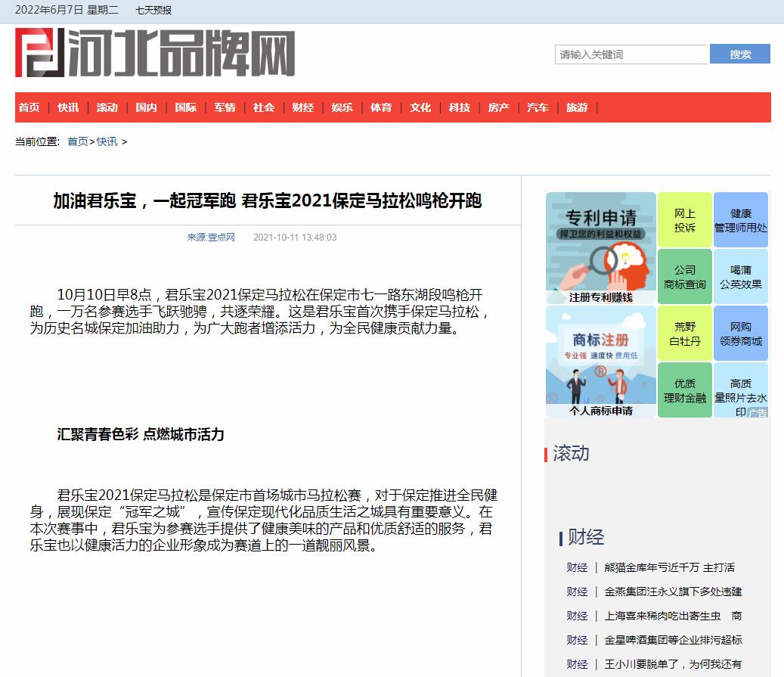The height and width of the screenshot is (677, 784).
Task: Open the 科技 navigation item
Action: tap(459, 107)
